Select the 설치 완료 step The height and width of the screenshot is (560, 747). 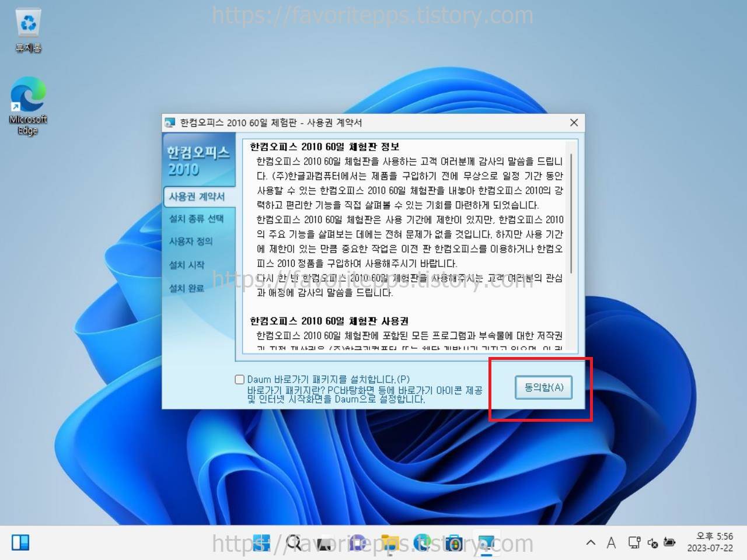click(x=187, y=288)
